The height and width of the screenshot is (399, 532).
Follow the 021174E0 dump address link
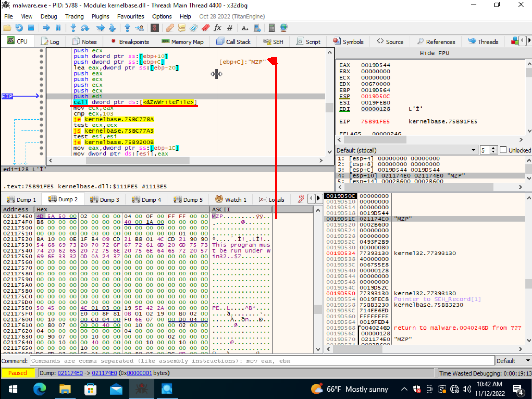pyautogui.click(x=70, y=373)
